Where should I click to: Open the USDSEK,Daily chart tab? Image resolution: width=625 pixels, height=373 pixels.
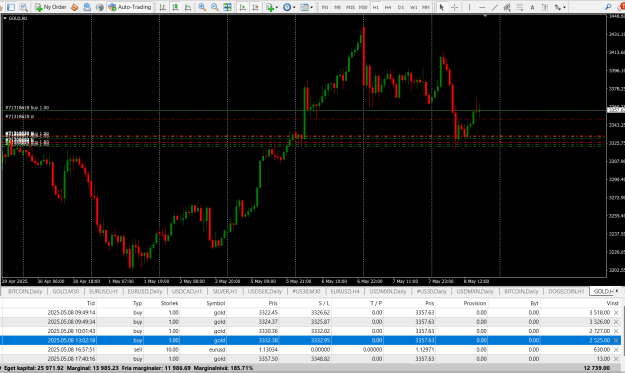(265, 291)
